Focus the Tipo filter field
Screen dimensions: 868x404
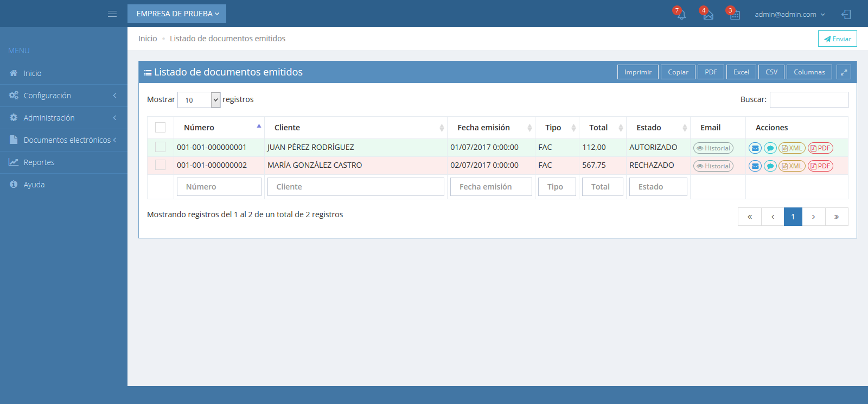(x=557, y=187)
